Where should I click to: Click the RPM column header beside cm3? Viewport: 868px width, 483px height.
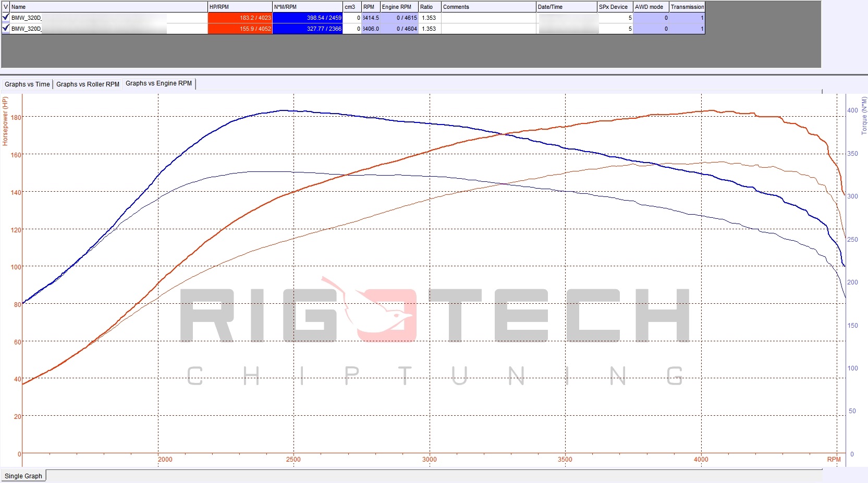371,7
